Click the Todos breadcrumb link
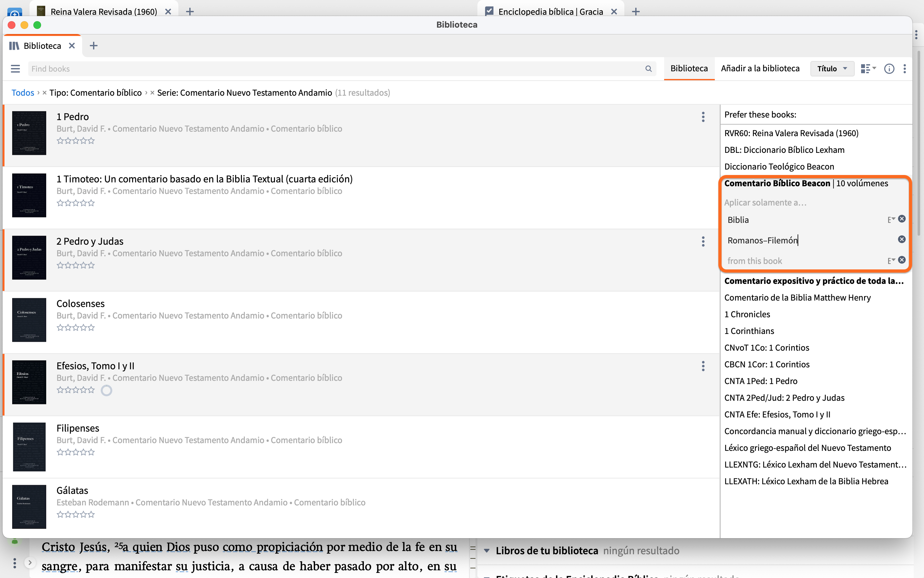This screenshot has height=578, width=924. (23, 93)
